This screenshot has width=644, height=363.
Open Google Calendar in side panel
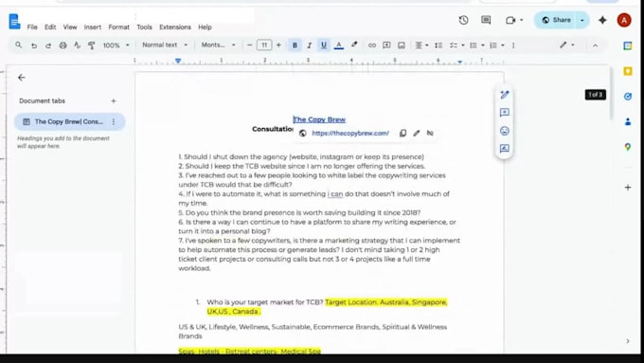pos(628,46)
